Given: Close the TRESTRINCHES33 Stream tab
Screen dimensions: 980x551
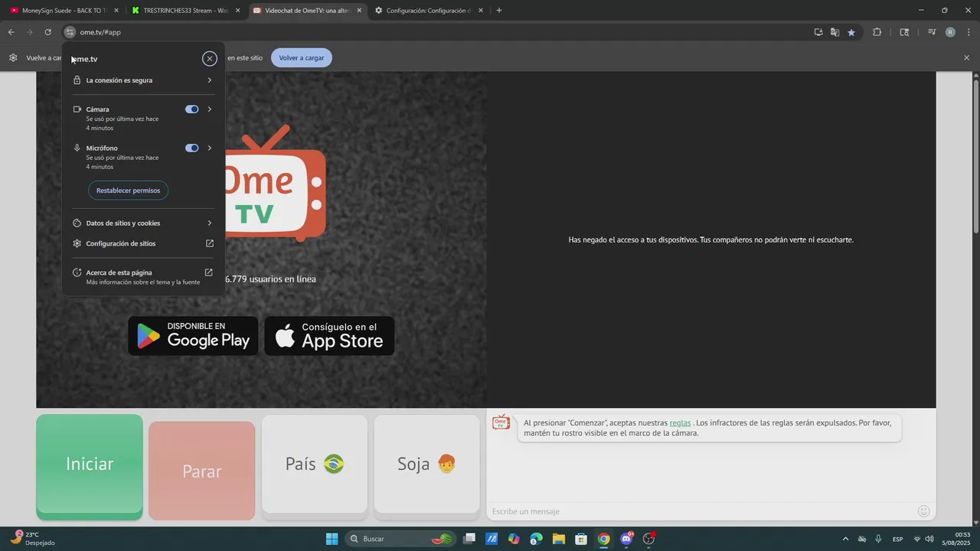Looking at the screenshot, I should [238, 11].
